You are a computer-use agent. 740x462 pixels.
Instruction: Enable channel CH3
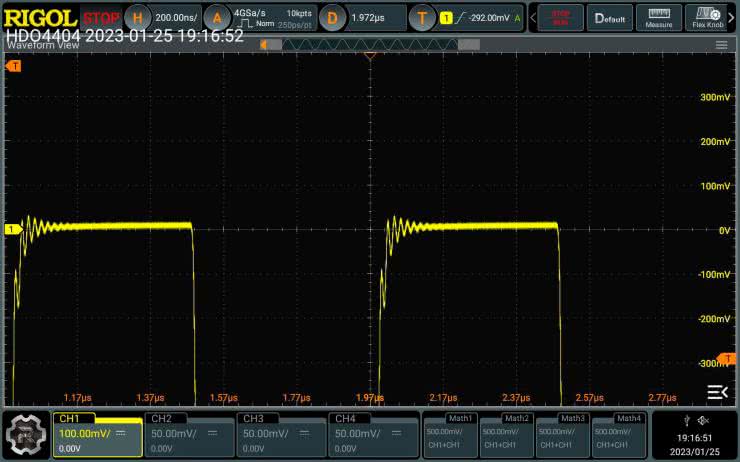coord(281,434)
